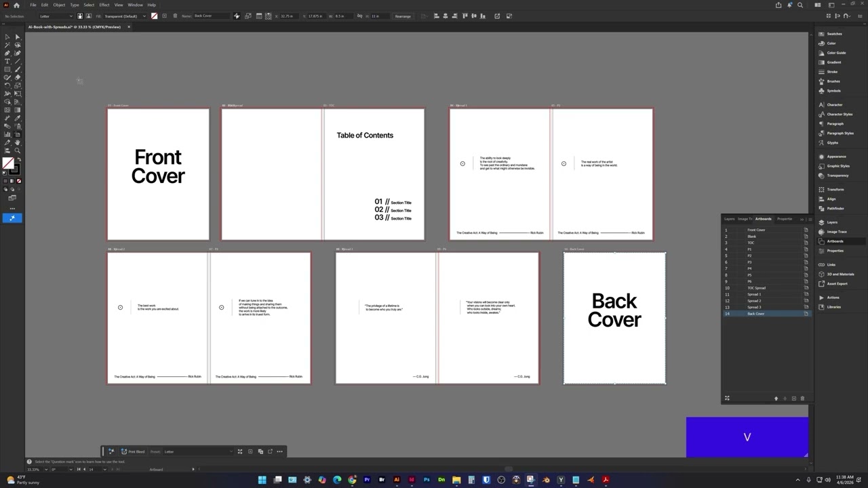Click the Rearrange button
This screenshot has width=868, height=488.
[403, 16]
